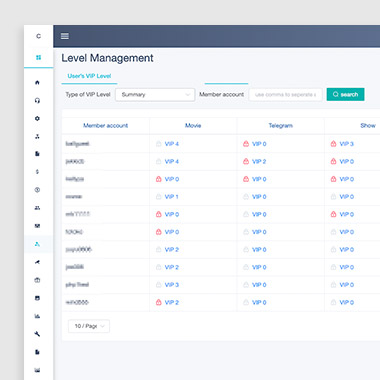The image size is (380, 380).
Task: Click the Member account column header
Action: (x=105, y=126)
